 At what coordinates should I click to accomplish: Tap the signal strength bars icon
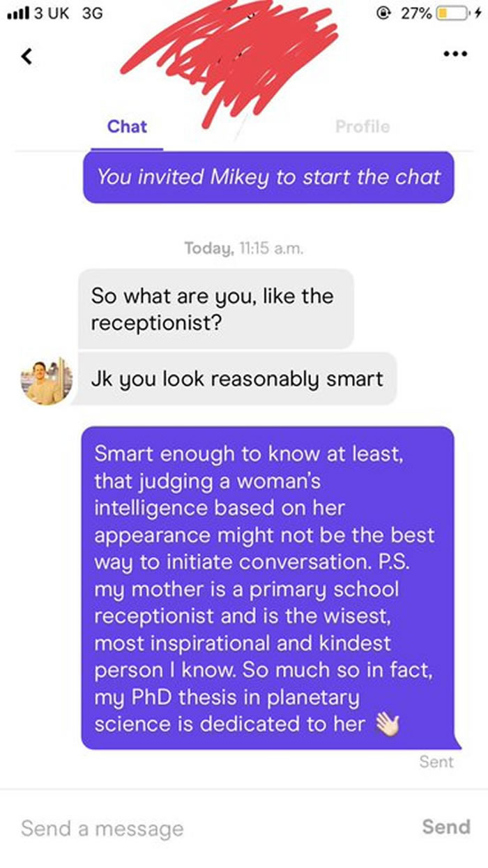[x=14, y=13]
